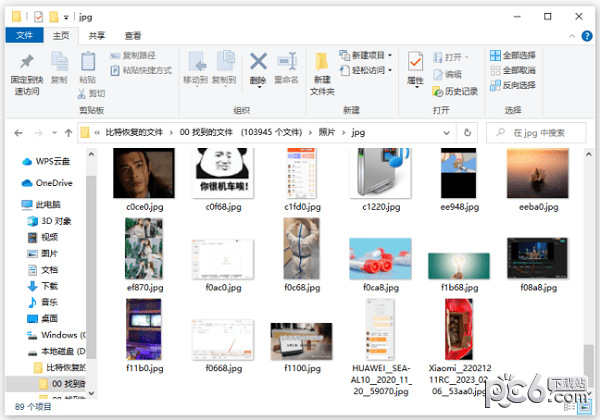Click the navigation pane scroll up arrow
The width and height of the screenshot is (600, 420).
point(91,154)
